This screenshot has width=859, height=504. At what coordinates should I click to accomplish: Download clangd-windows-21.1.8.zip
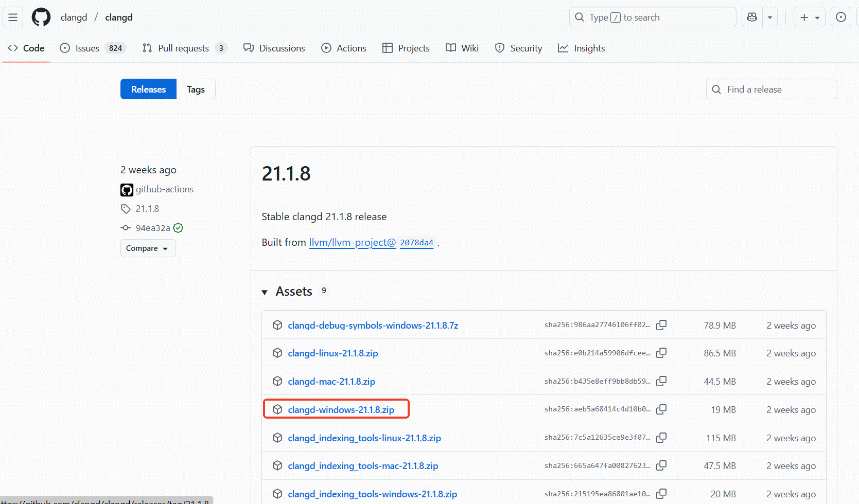point(341,410)
